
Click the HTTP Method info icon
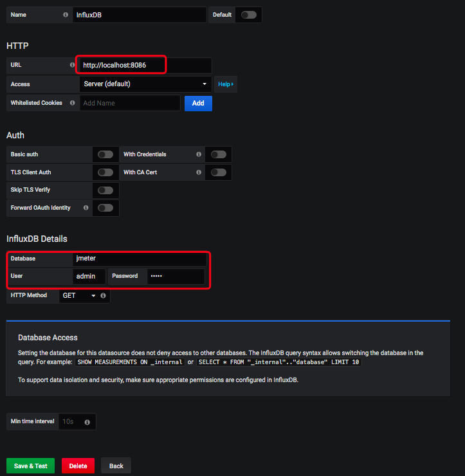tap(103, 296)
